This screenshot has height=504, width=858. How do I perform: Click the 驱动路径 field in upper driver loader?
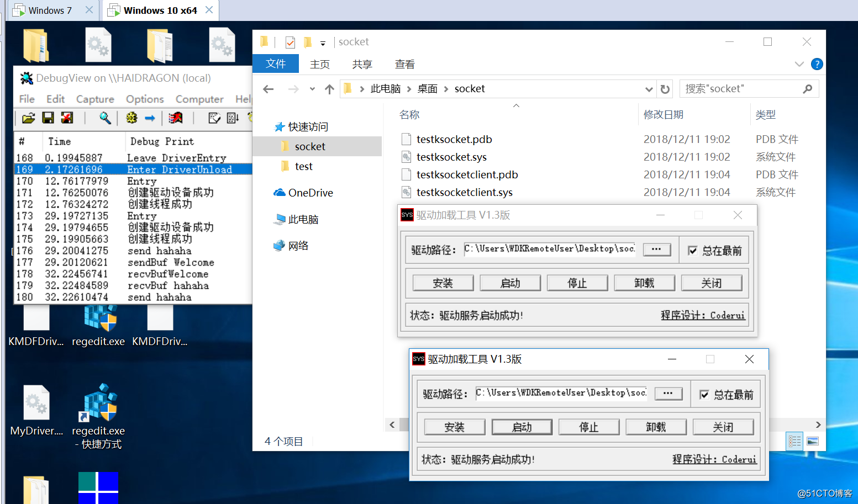[550, 250]
